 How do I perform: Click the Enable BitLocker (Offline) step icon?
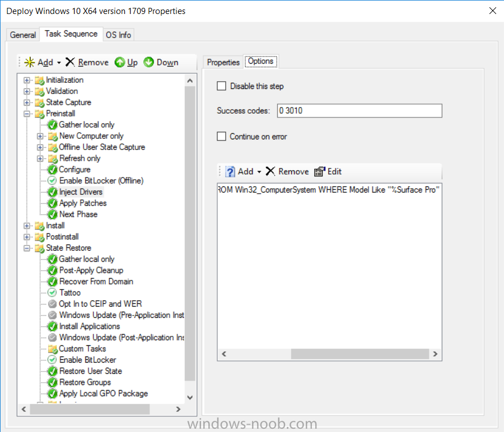pyautogui.click(x=52, y=181)
